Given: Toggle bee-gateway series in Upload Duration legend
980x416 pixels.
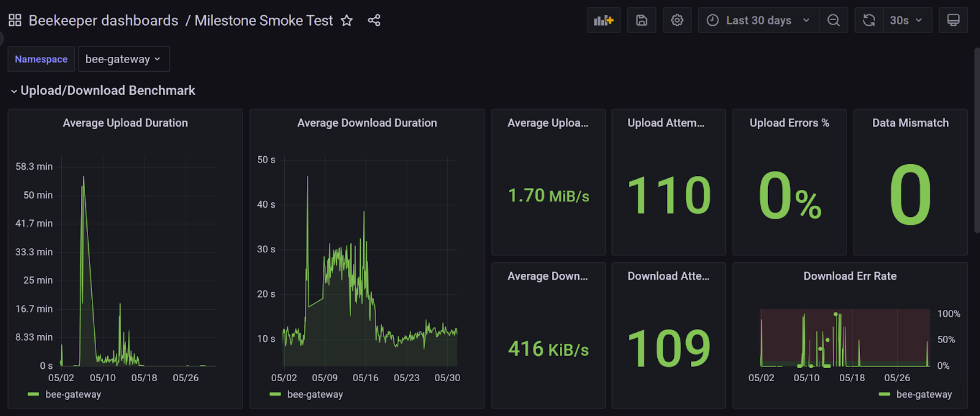Looking at the screenshot, I should click(72, 395).
